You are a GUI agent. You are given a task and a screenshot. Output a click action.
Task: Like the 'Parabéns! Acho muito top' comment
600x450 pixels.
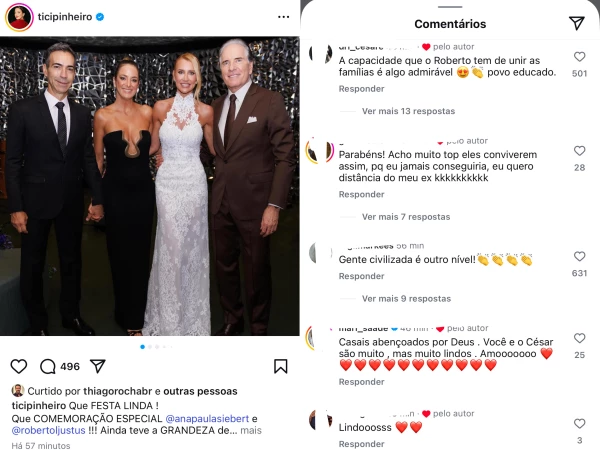click(x=579, y=151)
